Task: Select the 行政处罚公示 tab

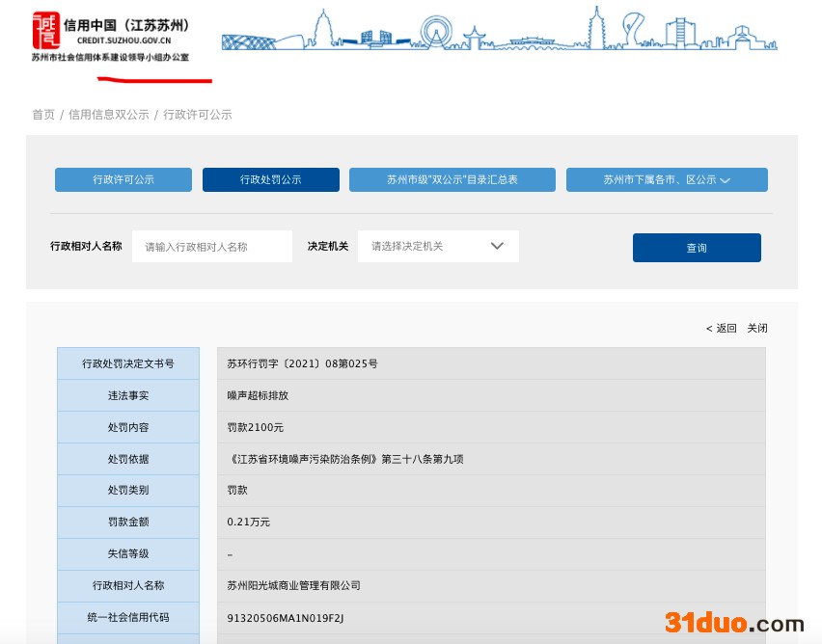Action: point(270,180)
